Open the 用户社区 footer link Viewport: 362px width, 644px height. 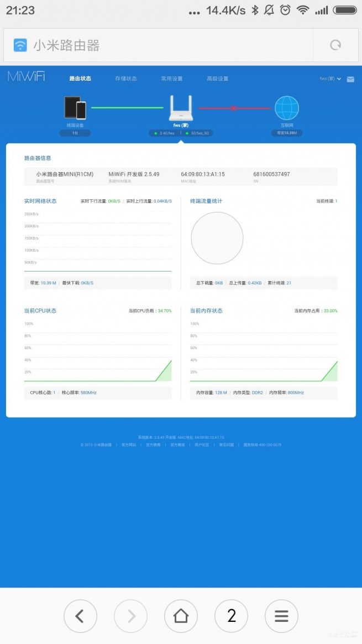click(x=202, y=445)
